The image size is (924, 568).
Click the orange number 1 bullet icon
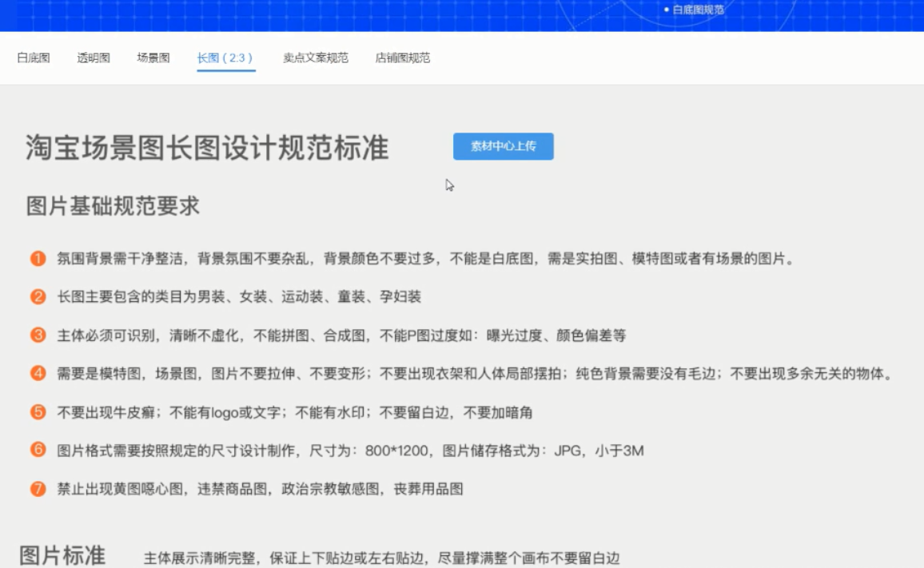(x=38, y=258)
